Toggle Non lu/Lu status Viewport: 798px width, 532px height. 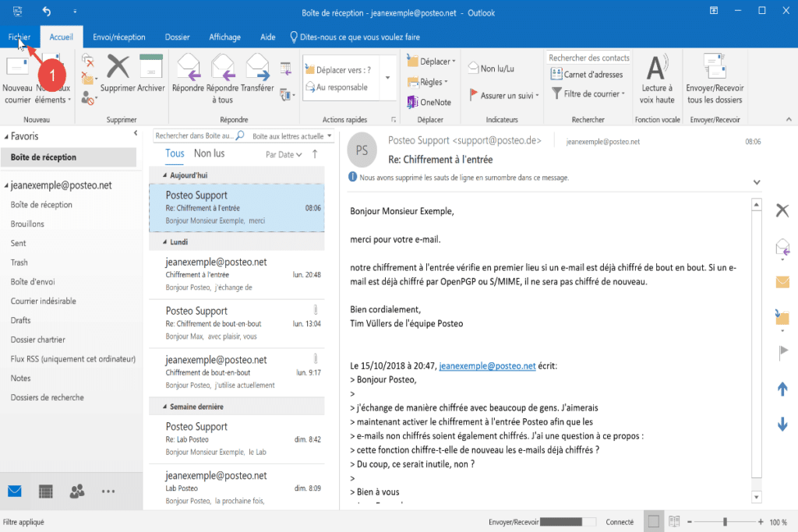pyautogui.click(x=491, y=69)
